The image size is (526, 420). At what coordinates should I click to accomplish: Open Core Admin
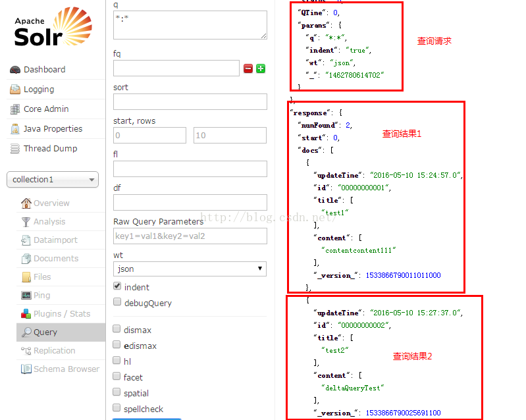(x=46, y=109)
